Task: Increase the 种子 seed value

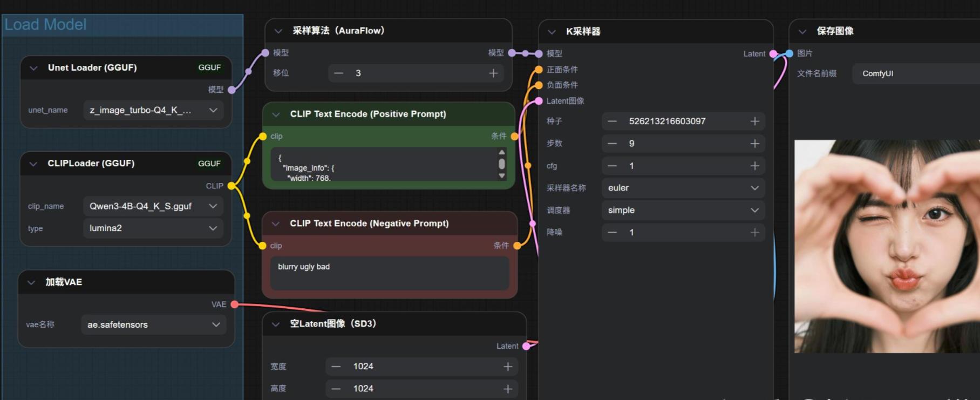Action: click(x=754, y=121)
